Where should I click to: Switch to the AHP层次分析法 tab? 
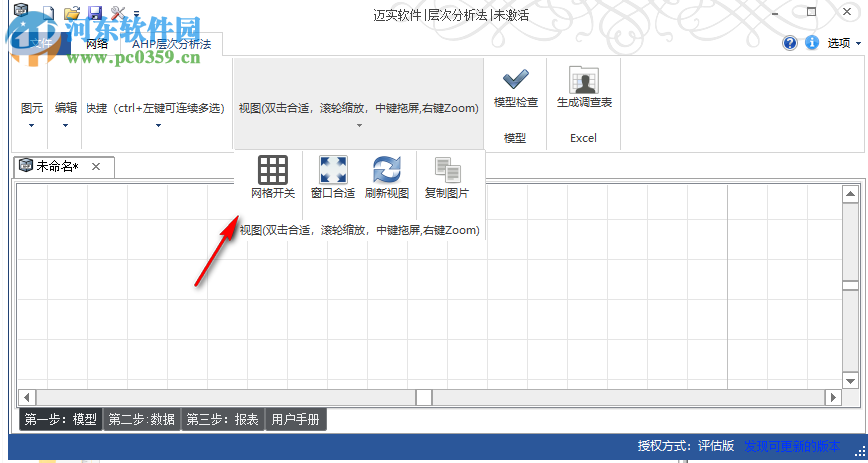point(171,44)
